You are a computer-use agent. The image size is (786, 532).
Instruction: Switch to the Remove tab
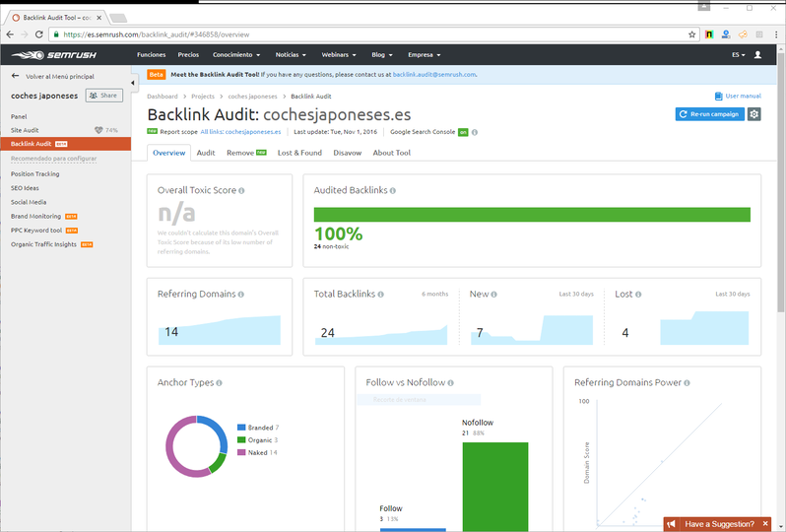tap(246, 153)
